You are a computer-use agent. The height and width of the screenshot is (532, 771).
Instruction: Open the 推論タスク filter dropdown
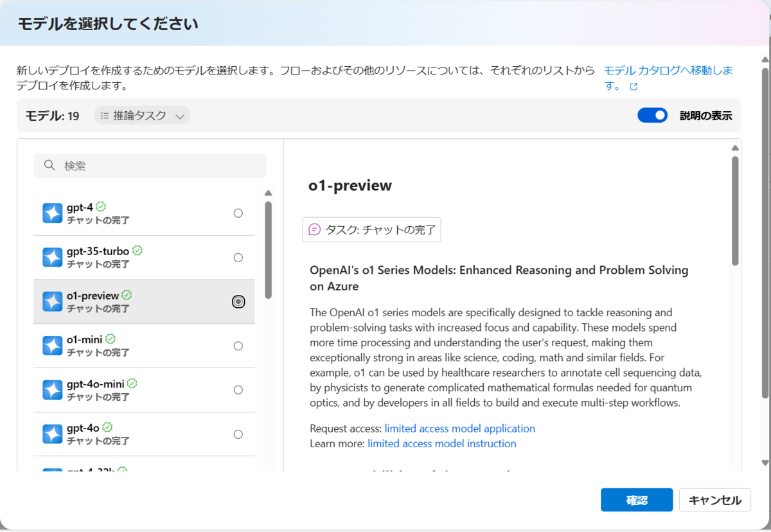[x=142, y=116]
